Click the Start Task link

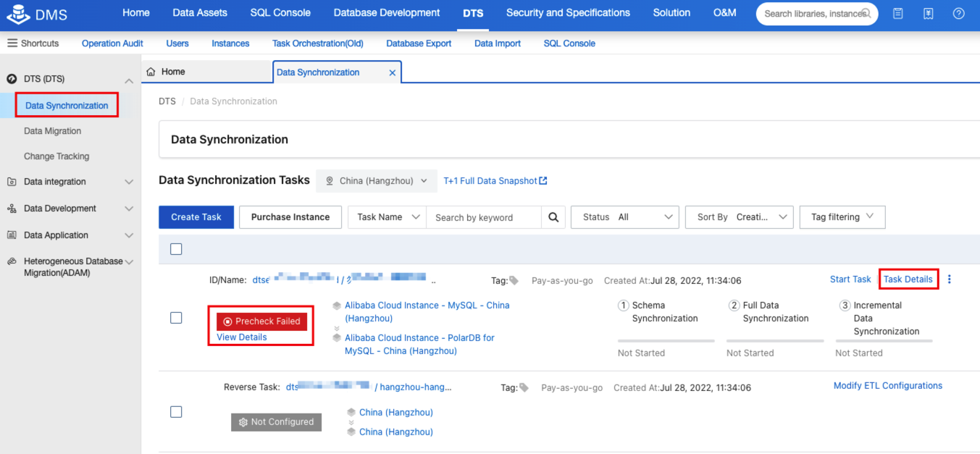click(850, 279)
